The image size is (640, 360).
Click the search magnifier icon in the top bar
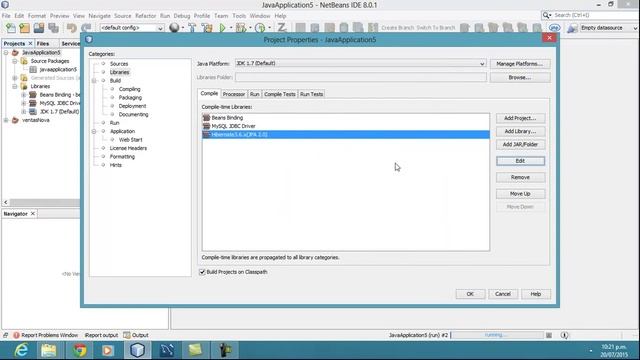(547, 15)
